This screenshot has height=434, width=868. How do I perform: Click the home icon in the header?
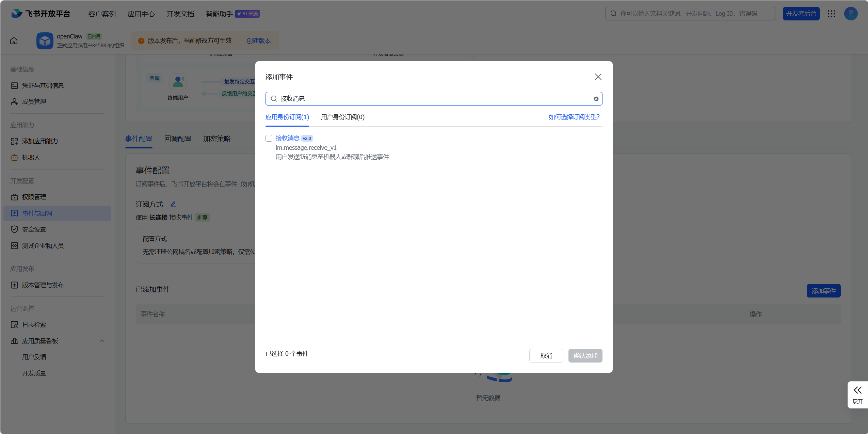[14, 41]
